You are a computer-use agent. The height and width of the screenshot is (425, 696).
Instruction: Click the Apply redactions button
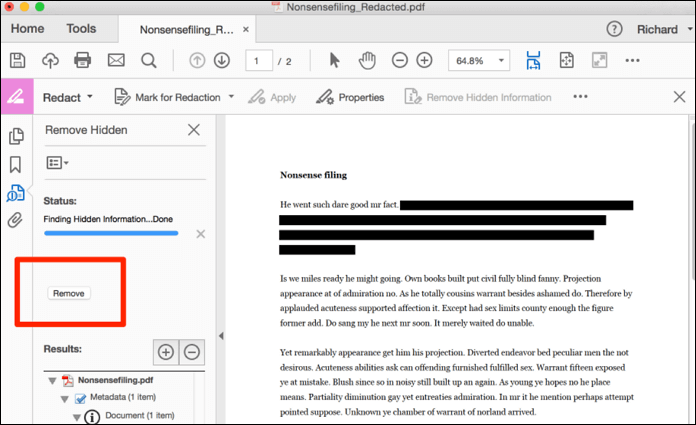(x=272, y=97)
